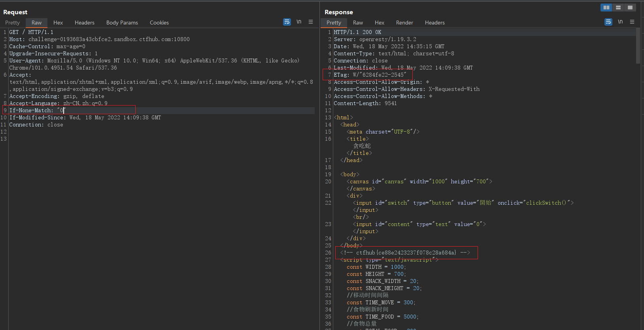This screenshot has width=644, height=330.
Task: Select the single combined view layout icon
Action: (630, 8)
